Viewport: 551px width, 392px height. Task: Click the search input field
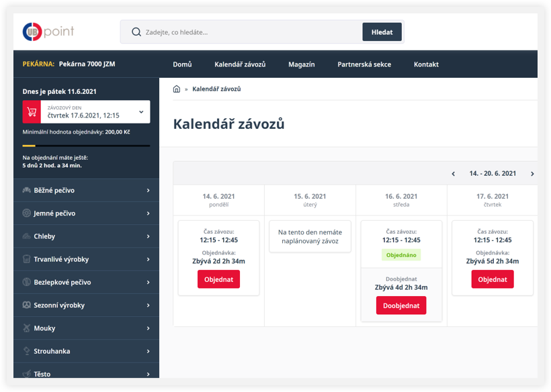[249, 32]
